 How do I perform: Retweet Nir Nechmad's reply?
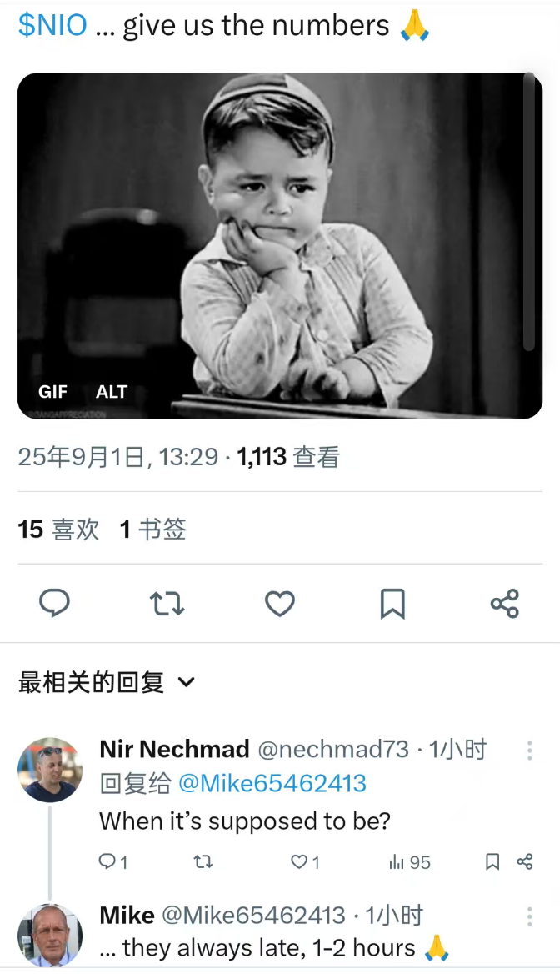coord(203,862)
